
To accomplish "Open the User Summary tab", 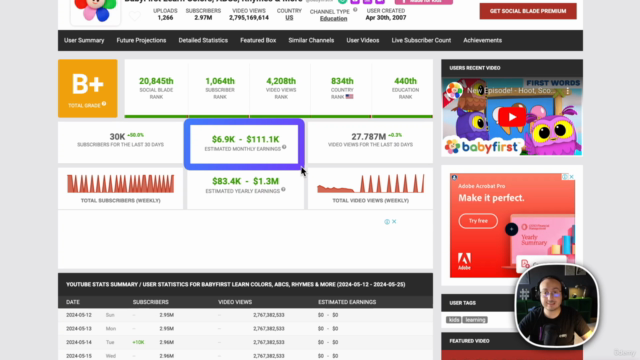I will (84, 40).
